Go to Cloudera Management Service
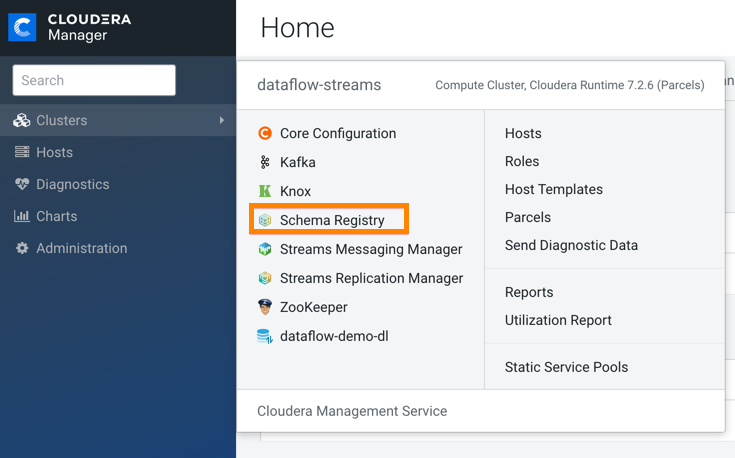This screenshot has height=458, width=735. click(x=352, y=411)
